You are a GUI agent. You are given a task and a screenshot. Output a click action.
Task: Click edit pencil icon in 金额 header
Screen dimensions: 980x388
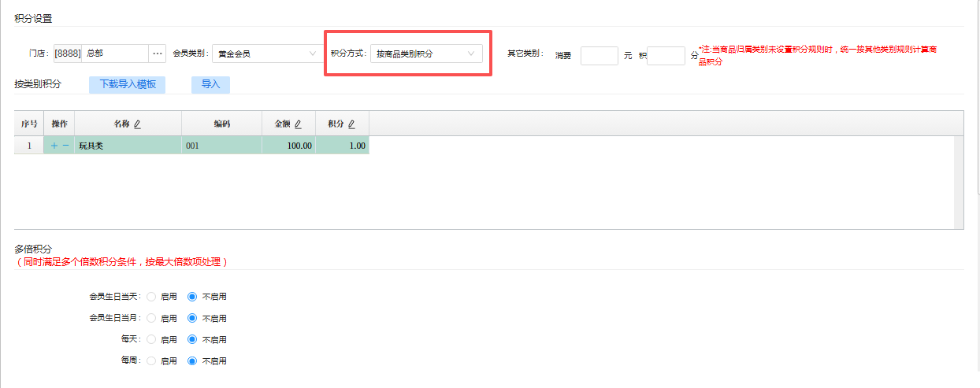[298, 124]
